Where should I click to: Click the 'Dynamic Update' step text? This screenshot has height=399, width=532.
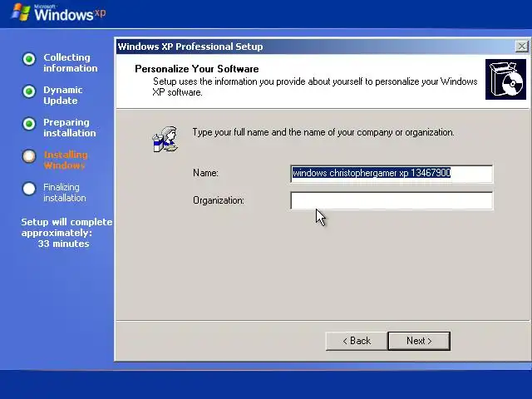tap(63, 96)
